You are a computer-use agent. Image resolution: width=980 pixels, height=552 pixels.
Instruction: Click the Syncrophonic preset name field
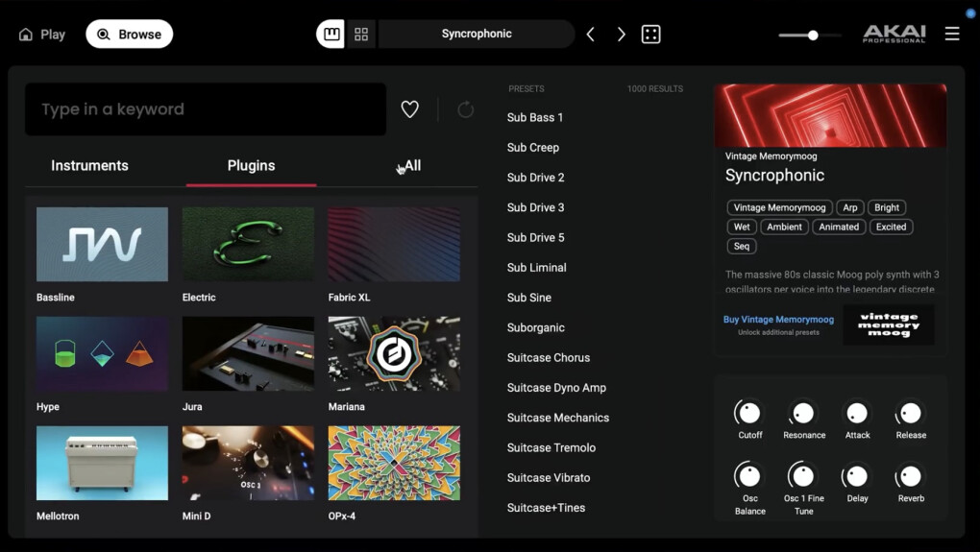(477, 34)
